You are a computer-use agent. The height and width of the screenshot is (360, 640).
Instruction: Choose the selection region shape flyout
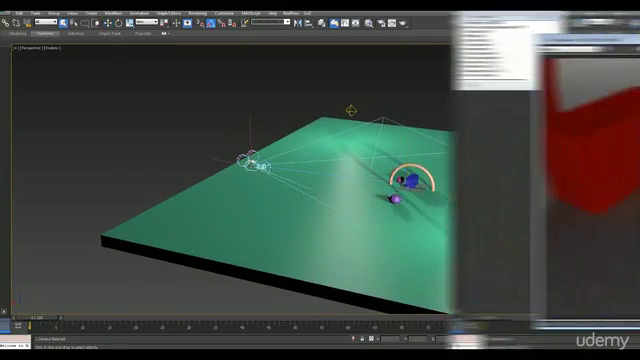click(84, 23)
